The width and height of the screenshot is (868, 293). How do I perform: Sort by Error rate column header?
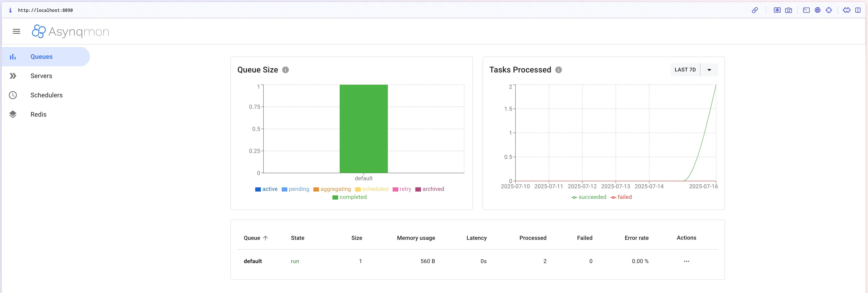tap(636, 238)
